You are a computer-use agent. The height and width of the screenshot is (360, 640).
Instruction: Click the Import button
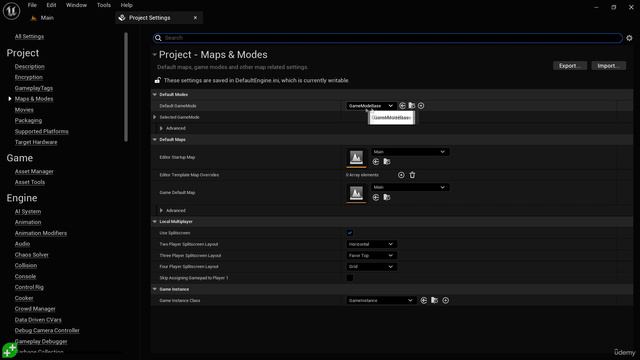point(609,66)
